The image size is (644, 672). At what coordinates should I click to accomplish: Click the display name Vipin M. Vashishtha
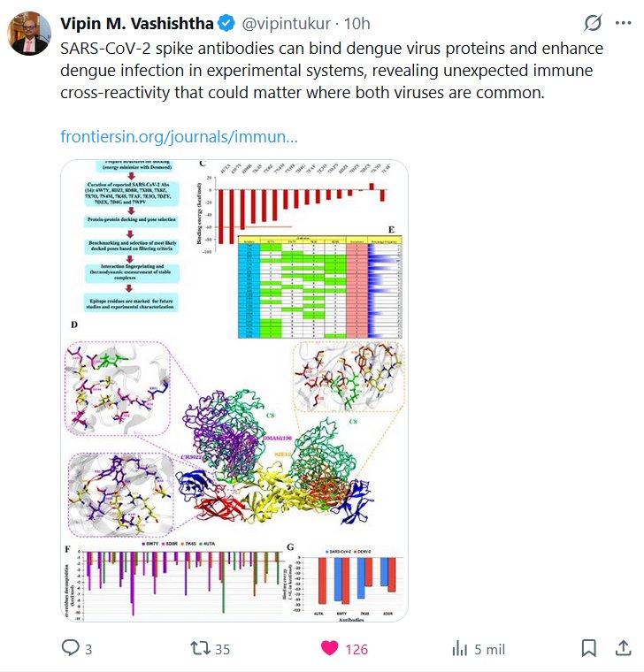(x=135, y=23)
